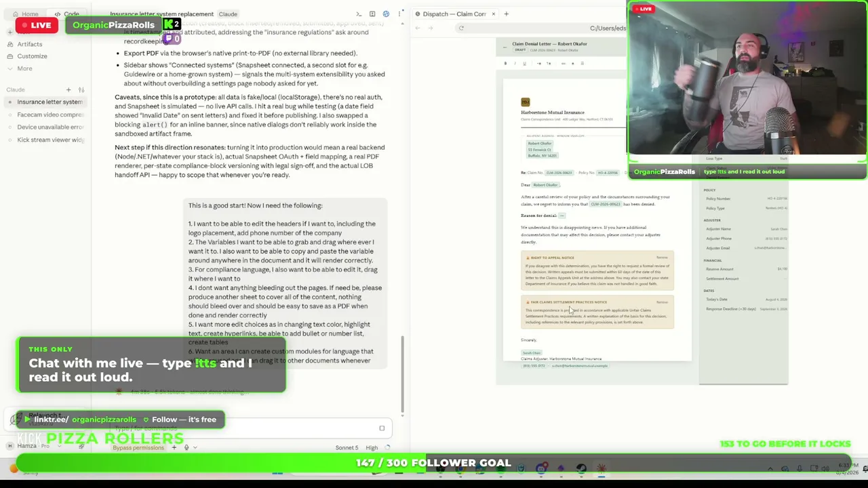Stop the running response with the square button

coord(382,428)
